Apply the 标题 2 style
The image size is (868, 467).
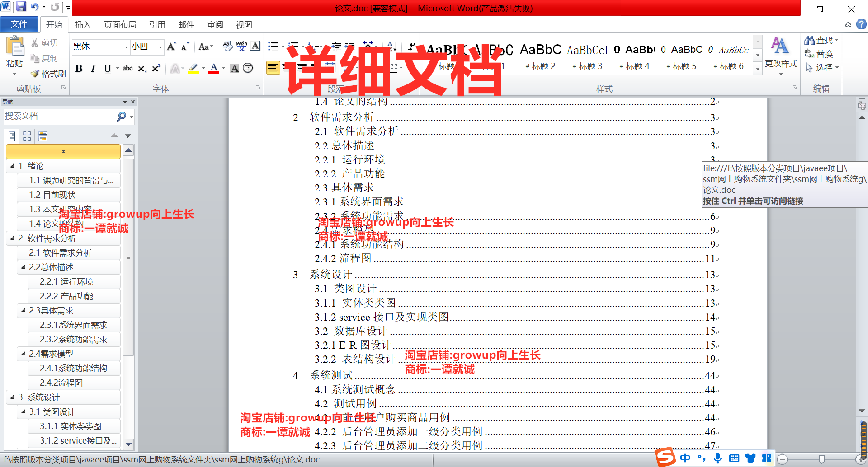[541, 56]
